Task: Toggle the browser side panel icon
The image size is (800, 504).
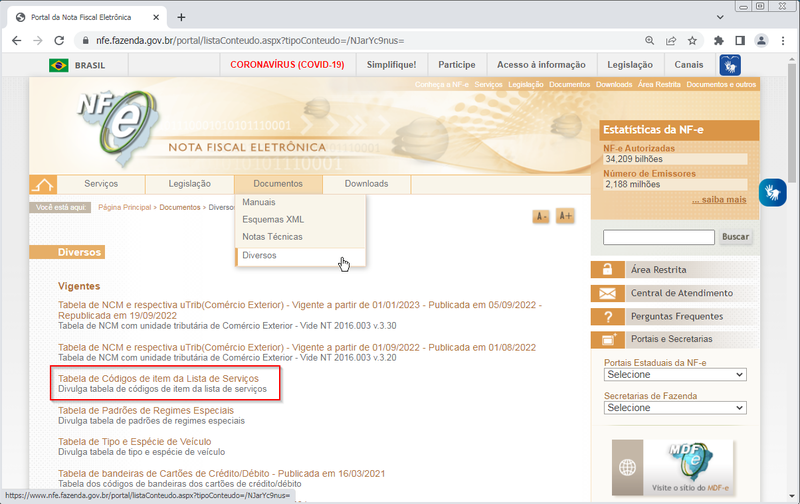Action: [740, 41]
